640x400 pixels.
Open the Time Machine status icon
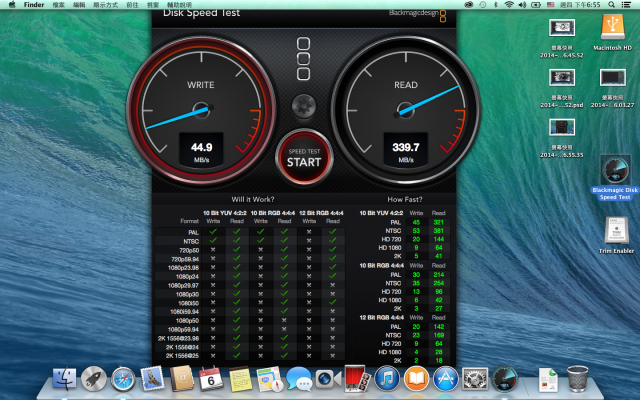coord(482,5)
